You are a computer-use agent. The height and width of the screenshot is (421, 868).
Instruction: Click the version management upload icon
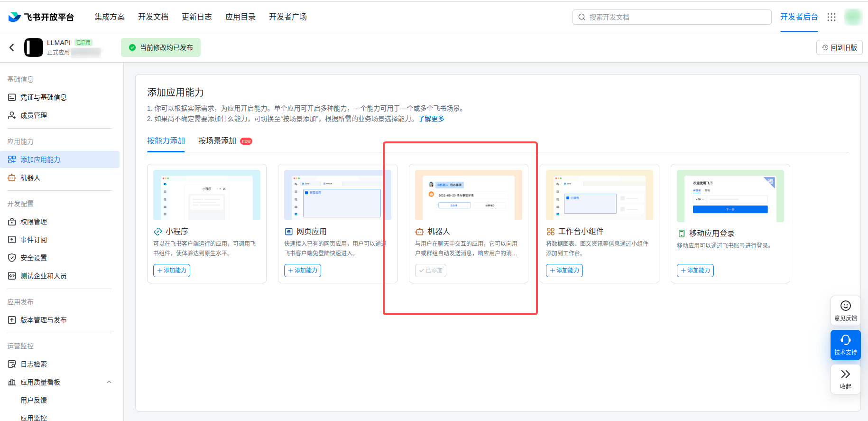(x=12, y=320)
